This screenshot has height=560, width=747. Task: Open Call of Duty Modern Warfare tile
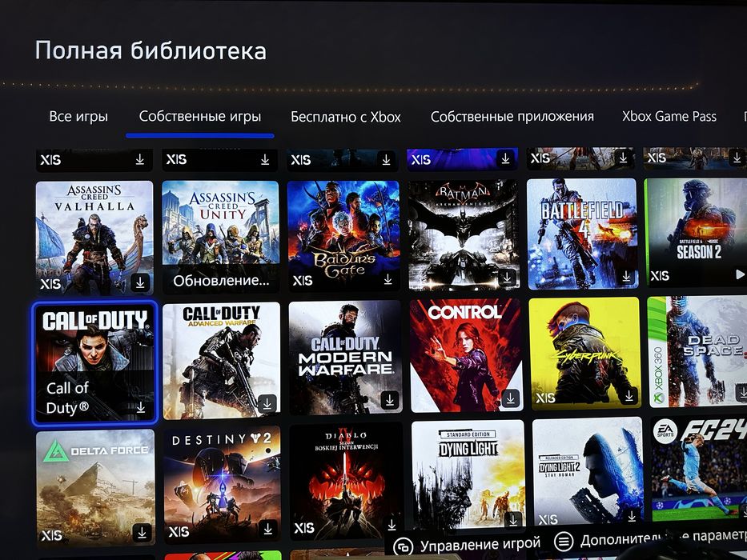[x=345, y=358]
